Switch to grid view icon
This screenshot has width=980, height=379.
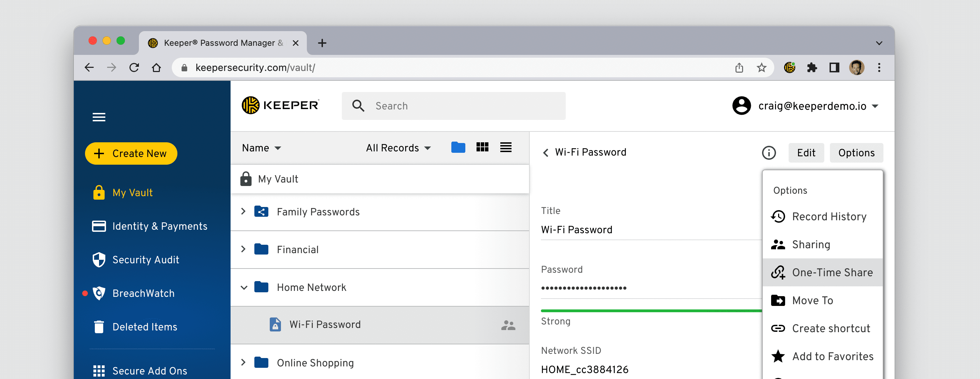pyautogui.click(x=482, y=148)
